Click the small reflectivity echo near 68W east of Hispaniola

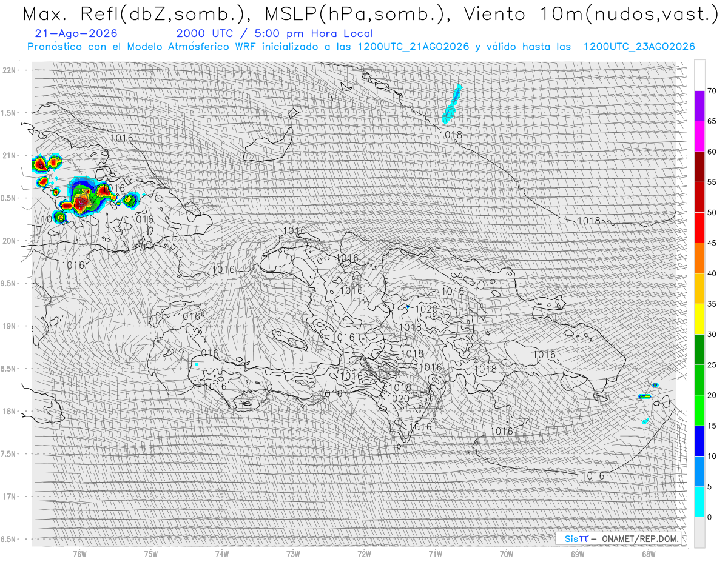coord(645,396)
